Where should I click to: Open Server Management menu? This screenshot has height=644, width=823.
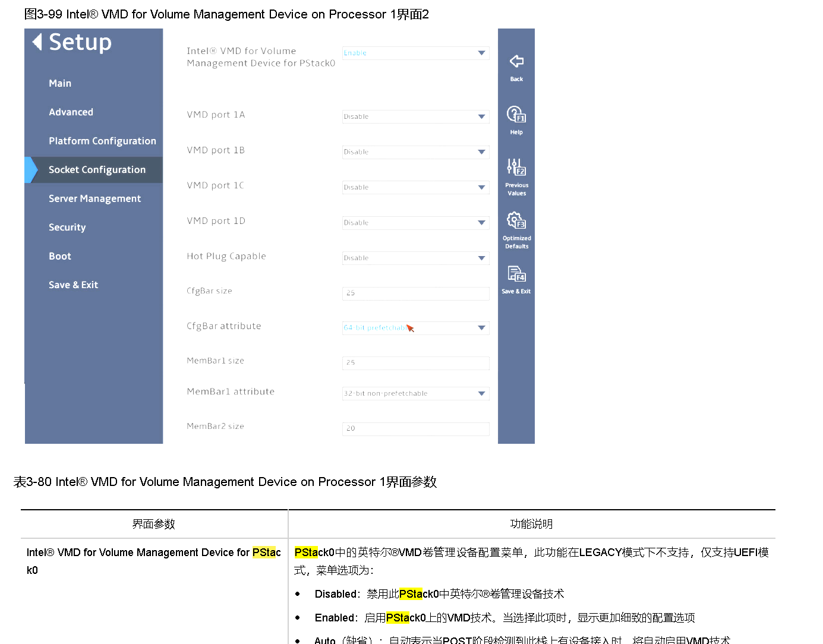point(94,198)
